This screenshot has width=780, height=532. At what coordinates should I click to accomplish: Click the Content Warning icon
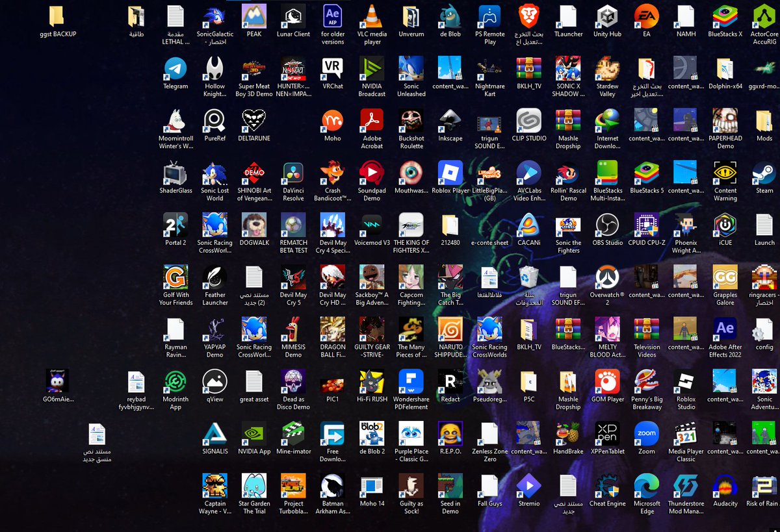(725, 173)
